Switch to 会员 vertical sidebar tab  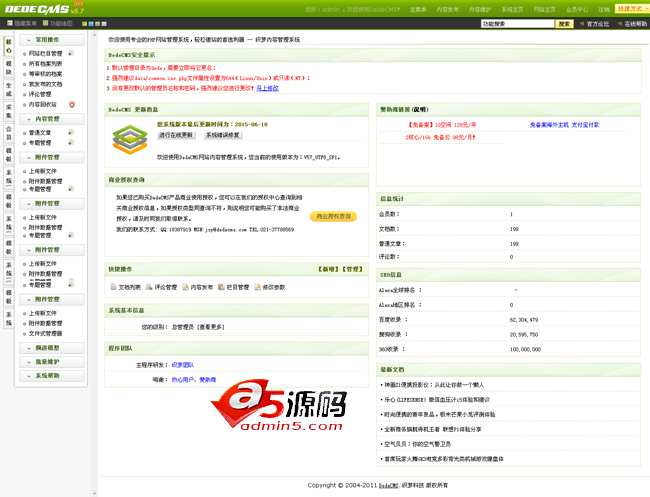9,133
